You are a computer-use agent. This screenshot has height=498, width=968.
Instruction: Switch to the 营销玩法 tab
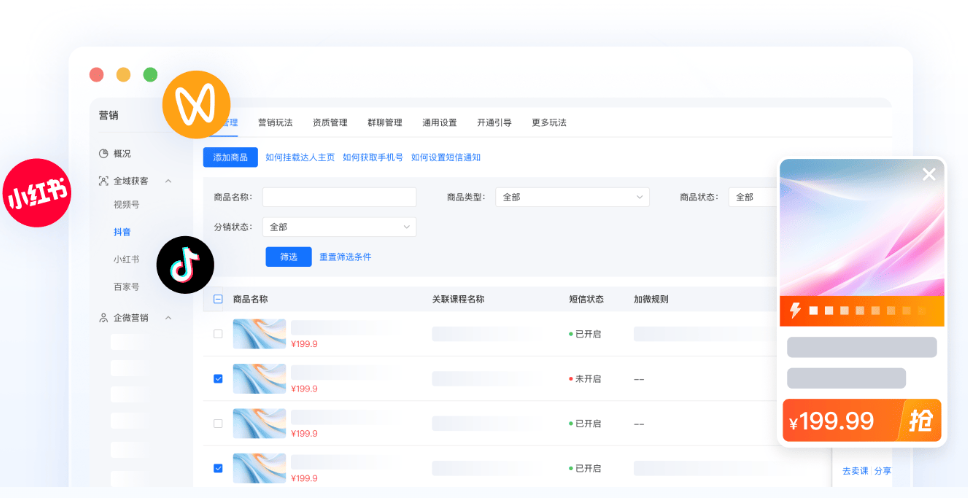pos(275,123)
